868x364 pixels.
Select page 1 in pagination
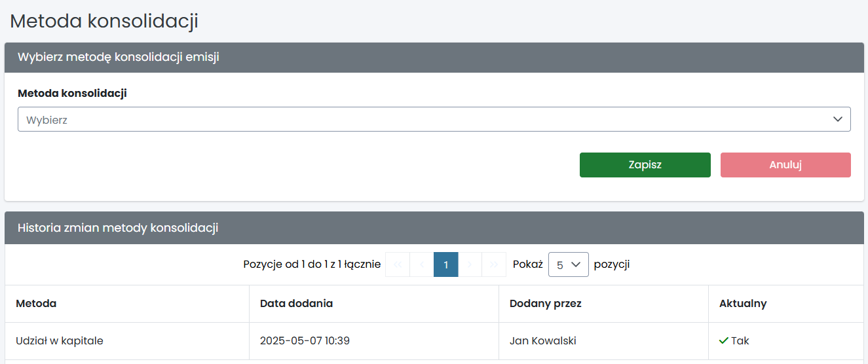[446, 264]
